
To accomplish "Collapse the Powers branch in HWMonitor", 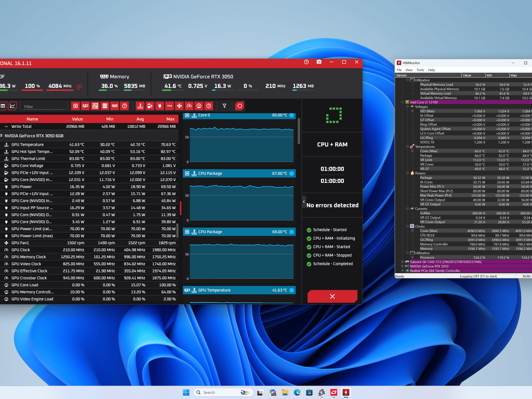I will tap(407, 173).
